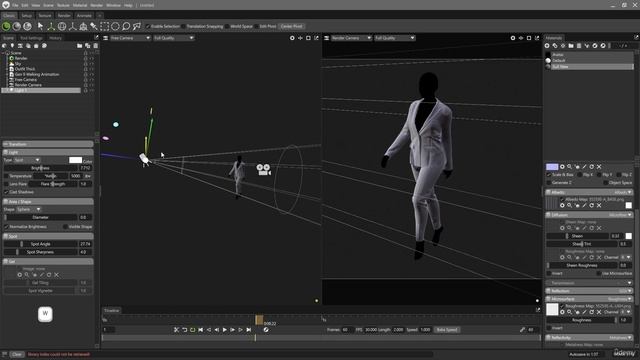Jump to timeline start
The image size is (640, 360).
[200, 330]
